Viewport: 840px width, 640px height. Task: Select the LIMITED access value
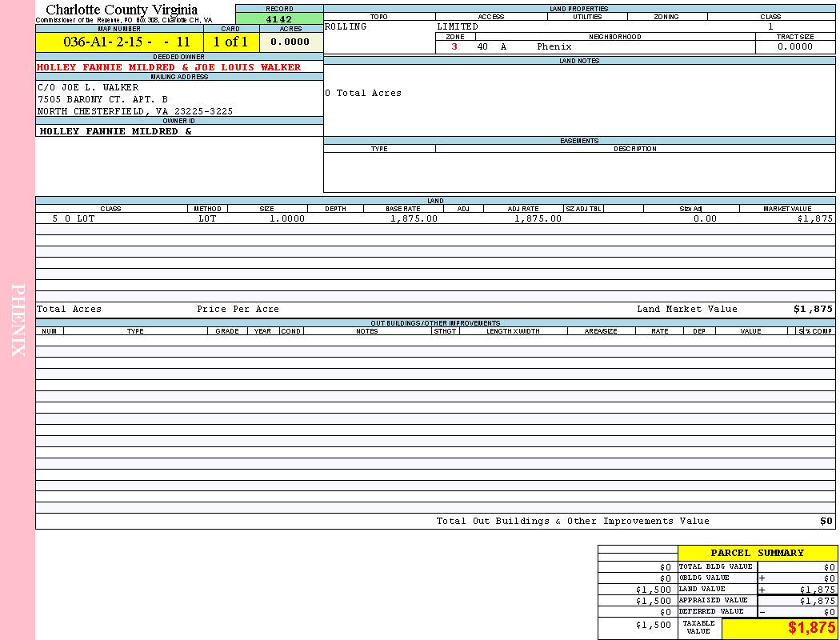point(458,26)
